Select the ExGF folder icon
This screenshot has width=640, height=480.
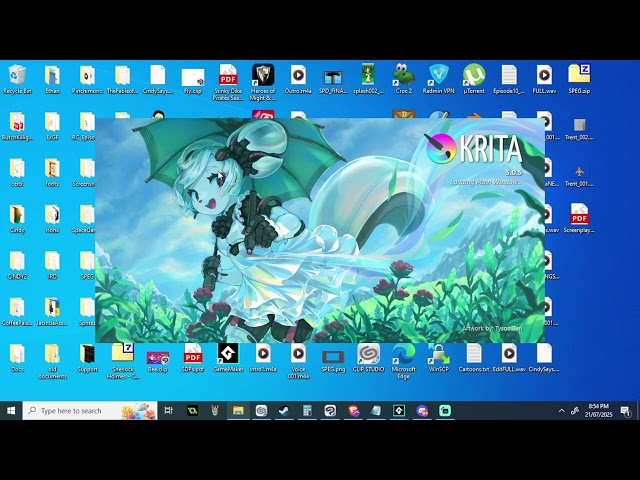pyautogui.click(x=52, y=125)
